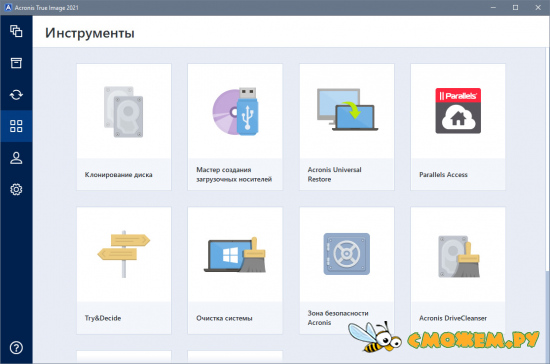
Task: Click the Parallels Access cloud icon
Action: click(x=458, y=111)
